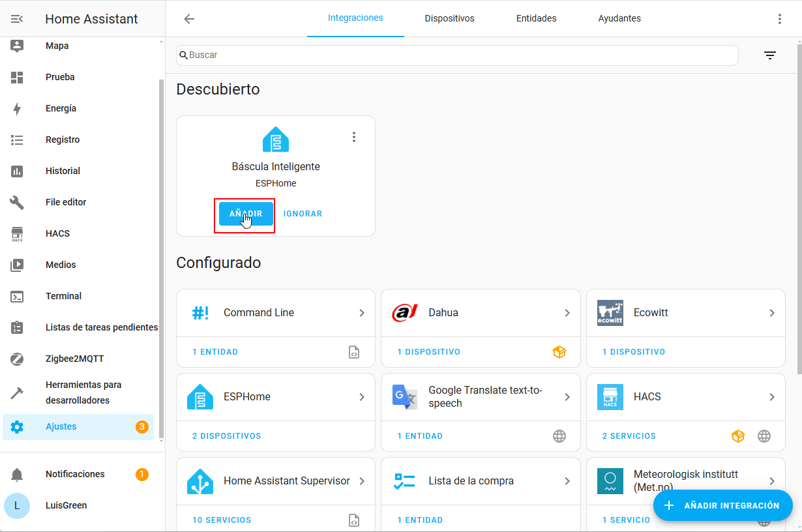Viewport: 802px width, 532px height.
Task: Go back using the arrow icon
Action: click(x=189, y=19)
